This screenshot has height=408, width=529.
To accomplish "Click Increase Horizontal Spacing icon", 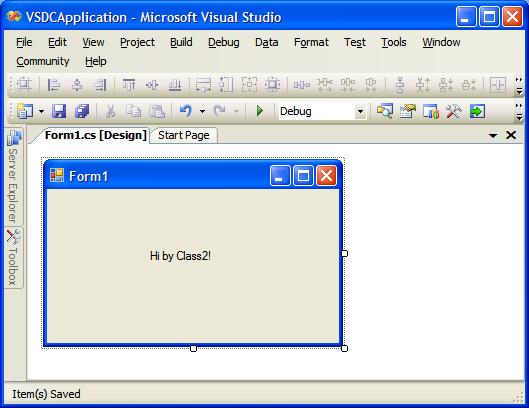I will 325,84.
